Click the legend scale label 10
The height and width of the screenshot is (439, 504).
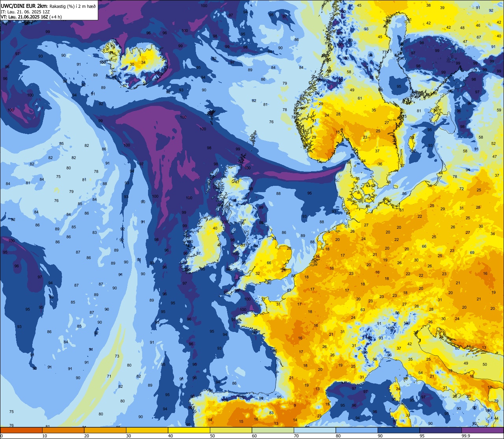[45, 436]
